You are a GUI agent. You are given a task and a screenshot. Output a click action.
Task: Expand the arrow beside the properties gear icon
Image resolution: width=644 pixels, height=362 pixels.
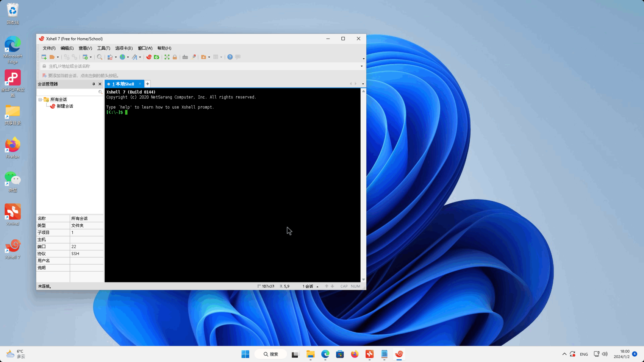(x=91, y=57)
